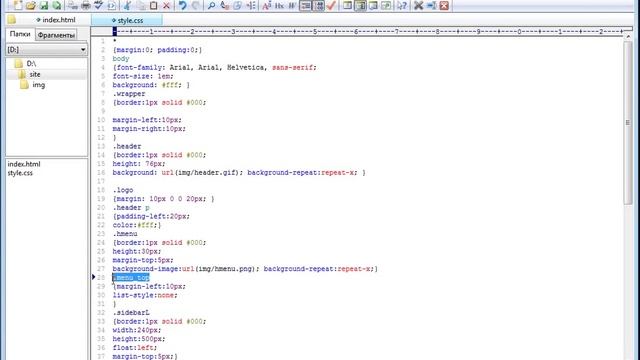Switch to the style.css document tab
This screenshot has width=640, height=360.
coord(127,20)
